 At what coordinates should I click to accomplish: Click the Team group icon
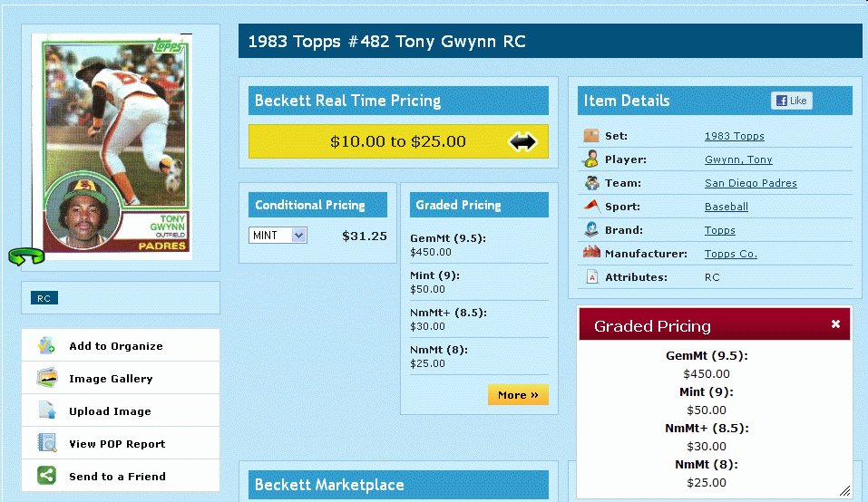pyautogui.click(x=591, y=182)
